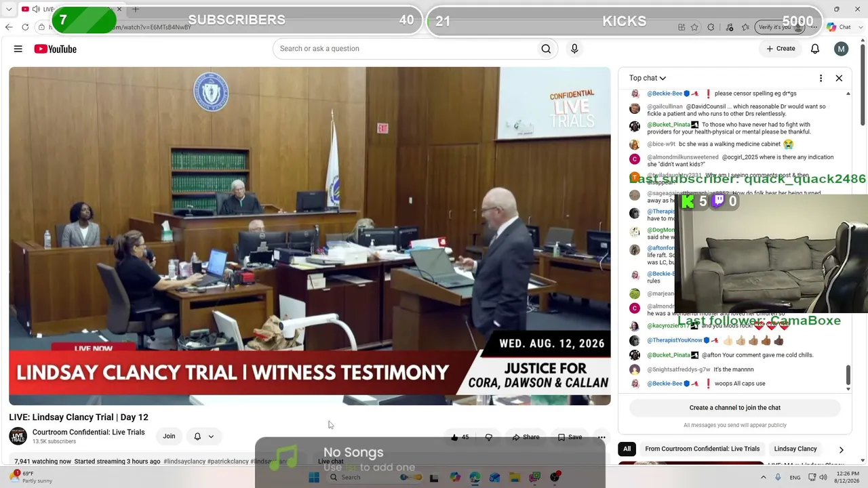
Task: Open File Explorer from the taskbar
Action: pos(515,477)
